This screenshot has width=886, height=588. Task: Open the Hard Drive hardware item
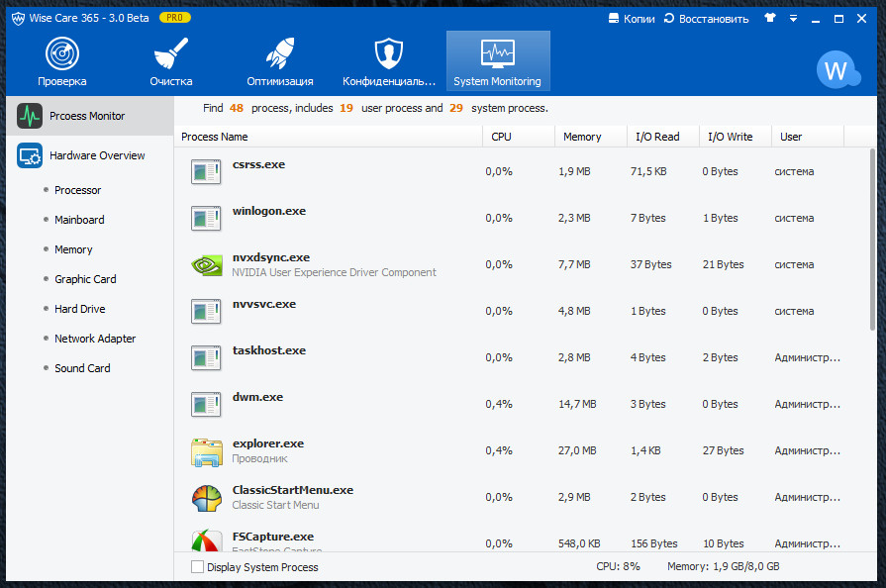[x=79, y=309]
